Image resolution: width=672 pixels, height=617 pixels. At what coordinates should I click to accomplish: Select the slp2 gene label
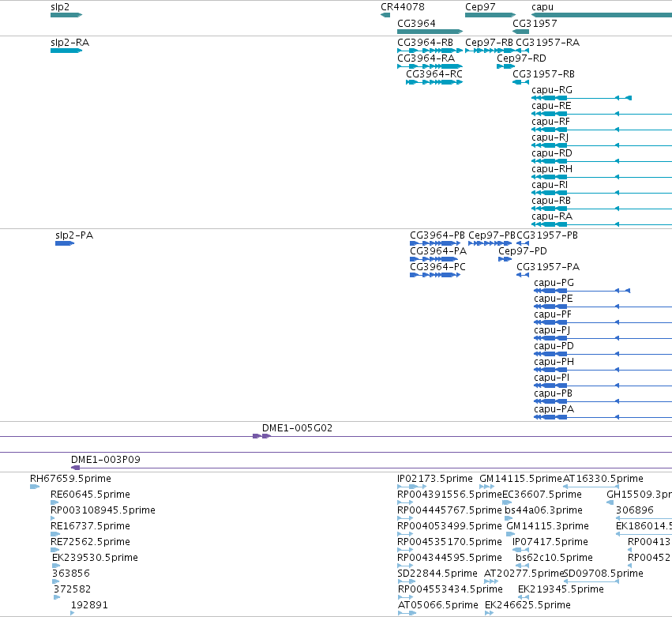coord(60,7)
